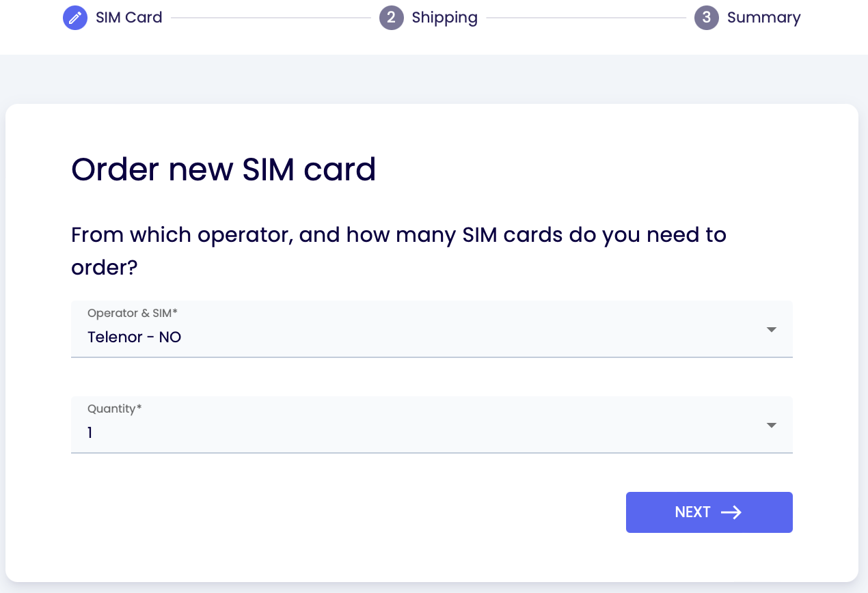
Task: Select the SIM Card step label
Action: click(128, 18)
